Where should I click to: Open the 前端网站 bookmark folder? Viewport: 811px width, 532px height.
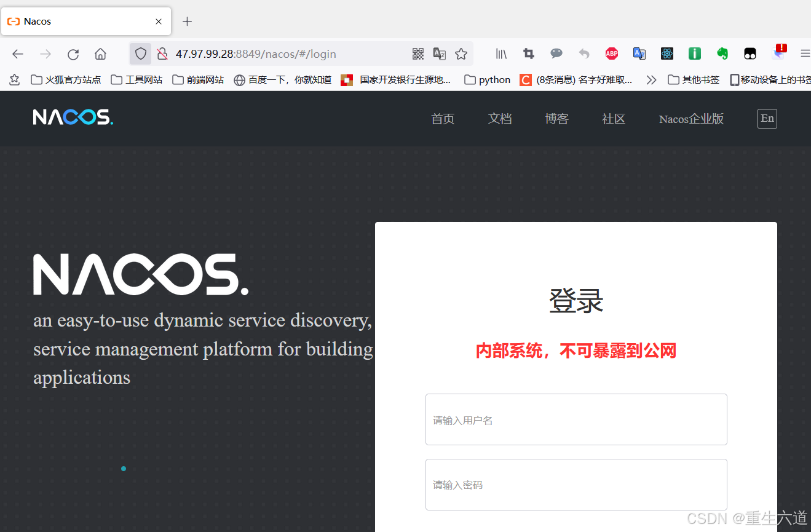point(198,79)
